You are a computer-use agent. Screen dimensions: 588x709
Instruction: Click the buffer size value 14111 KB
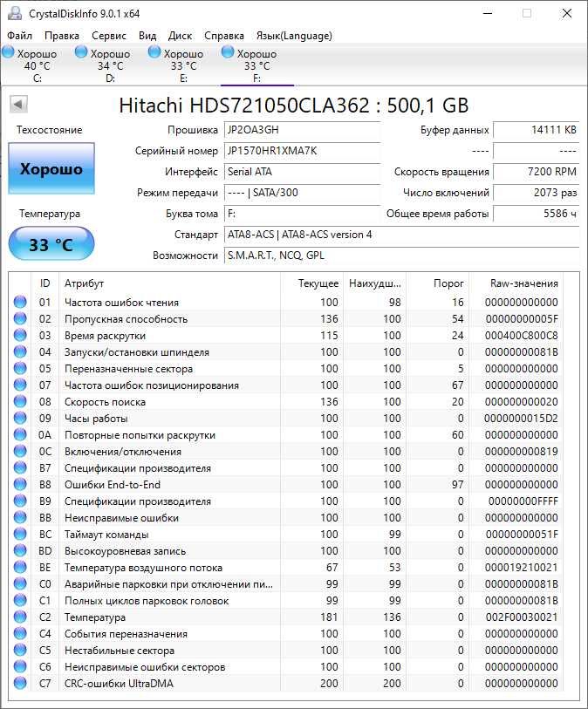(x=536, y=130)
